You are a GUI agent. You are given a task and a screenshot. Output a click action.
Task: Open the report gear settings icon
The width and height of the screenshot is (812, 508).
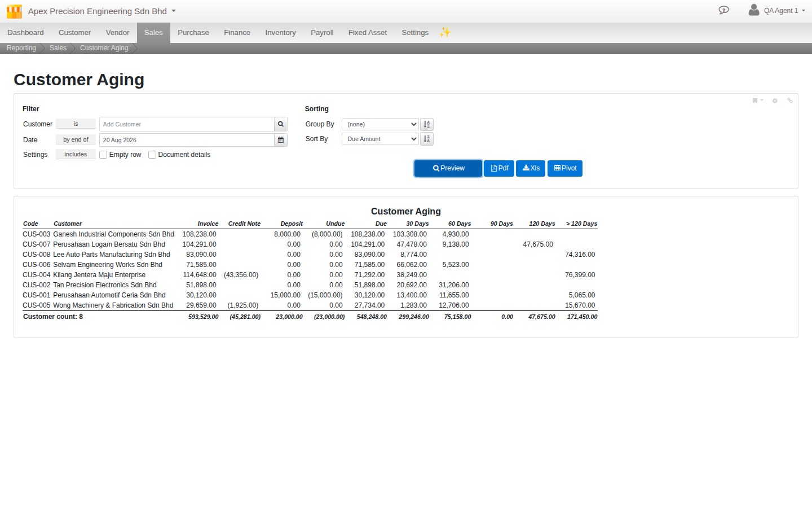coord(775,101)
